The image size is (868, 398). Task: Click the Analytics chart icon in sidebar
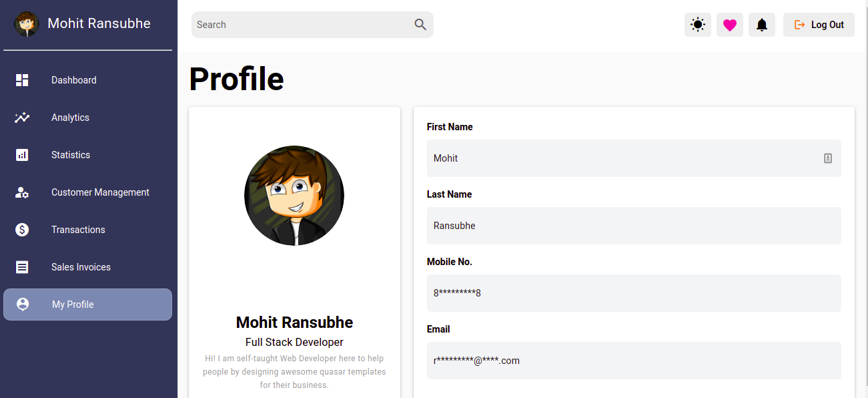22,118
